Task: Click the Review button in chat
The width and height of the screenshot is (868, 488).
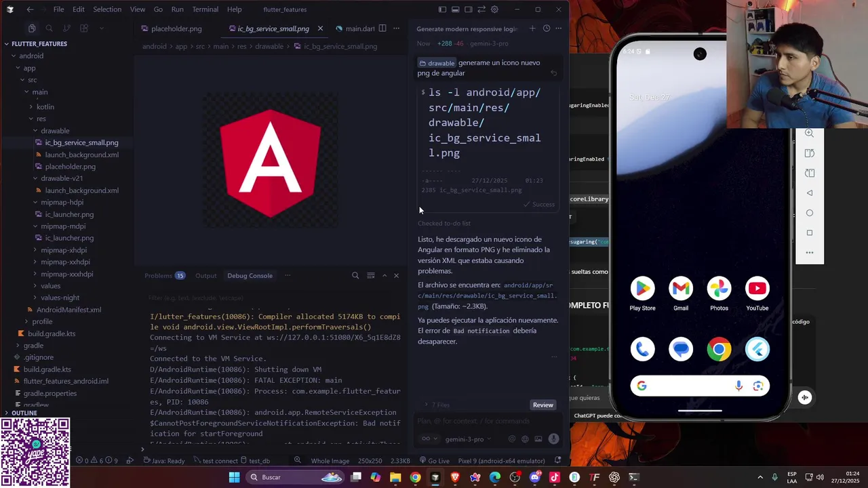Action: [543, 405]
